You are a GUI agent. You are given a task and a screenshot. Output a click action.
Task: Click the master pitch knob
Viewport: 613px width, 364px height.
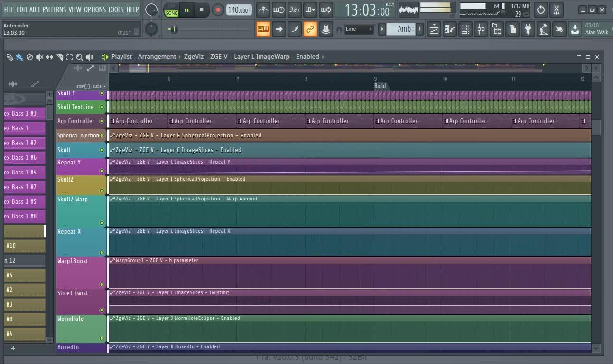pos(151,29)
